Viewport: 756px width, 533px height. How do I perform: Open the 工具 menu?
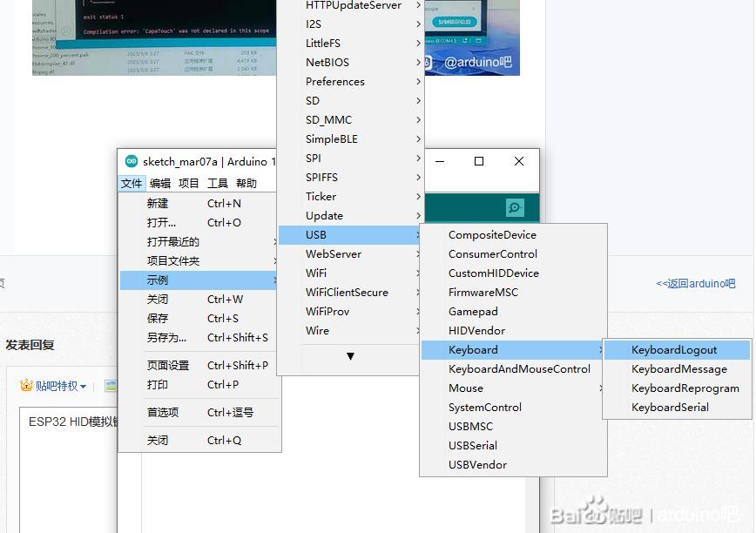click(x=218, y=183)
